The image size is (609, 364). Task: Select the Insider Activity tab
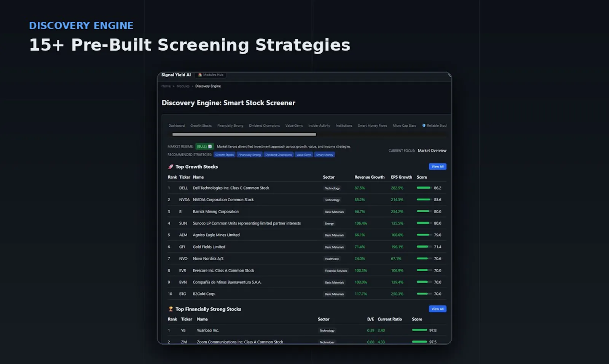click(319, 126)
